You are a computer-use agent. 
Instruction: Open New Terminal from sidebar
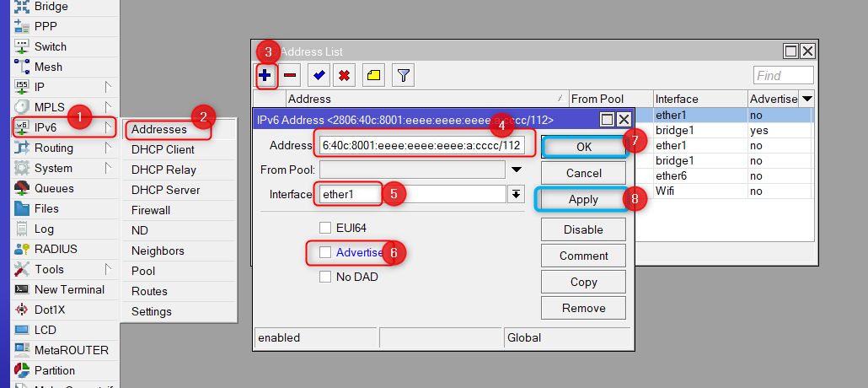coord(69,289)
